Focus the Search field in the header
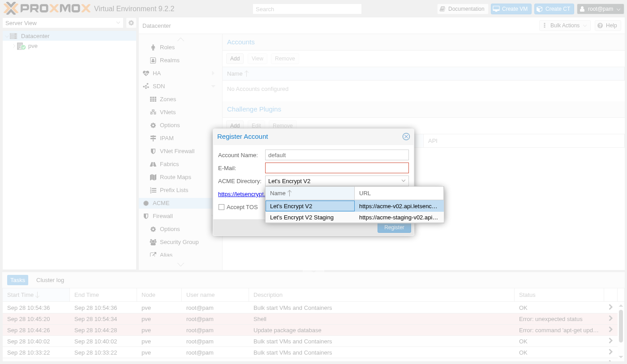The height and width of the screenshot is (364, 627). pos(307,9)
